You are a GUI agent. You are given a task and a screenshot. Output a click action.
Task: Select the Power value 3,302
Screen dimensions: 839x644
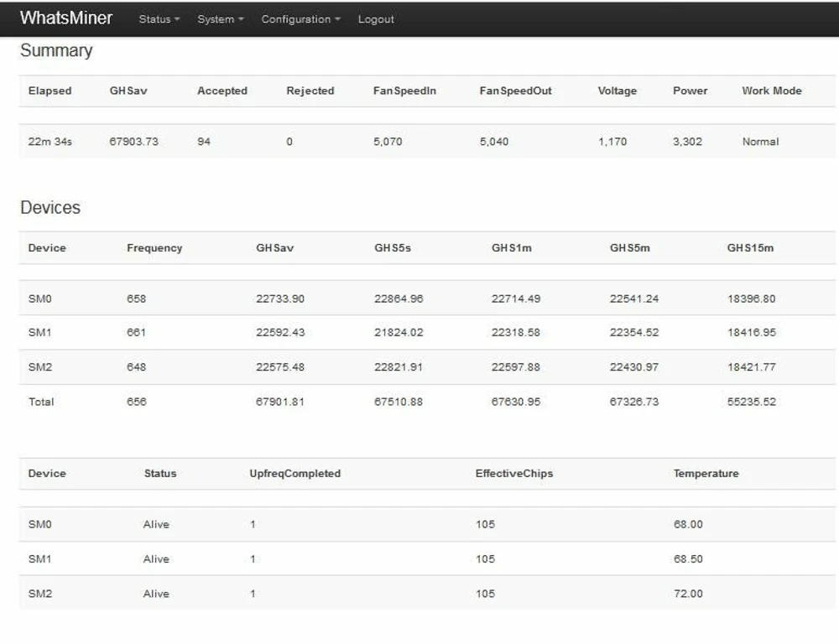(688, 142)
